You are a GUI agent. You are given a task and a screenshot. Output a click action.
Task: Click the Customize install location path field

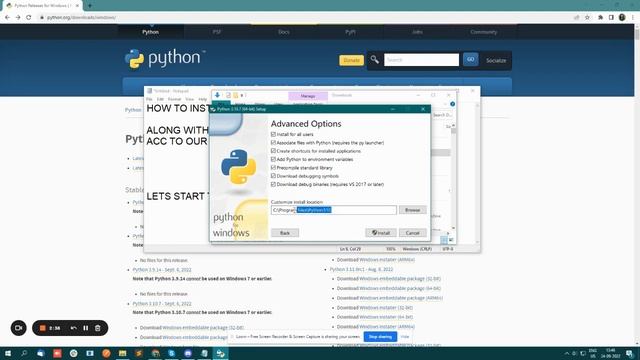333,210
